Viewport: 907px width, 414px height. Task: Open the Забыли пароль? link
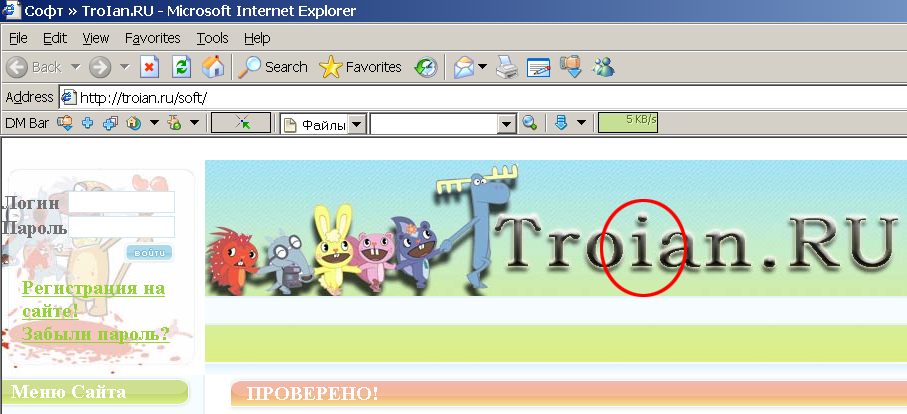96,334
